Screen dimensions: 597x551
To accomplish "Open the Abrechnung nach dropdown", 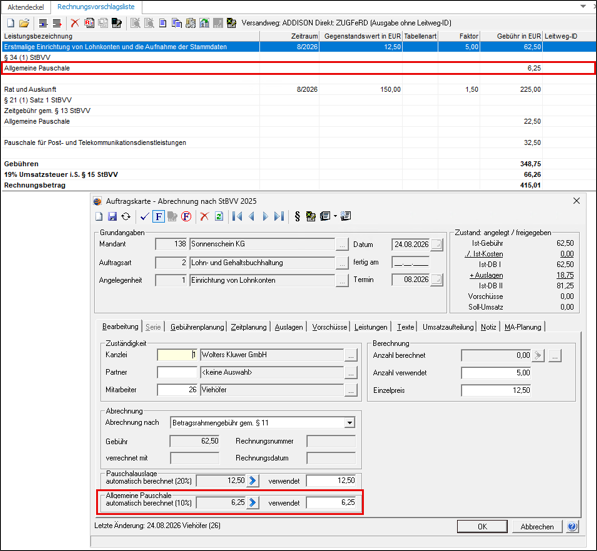I will [x=349, y=423].
